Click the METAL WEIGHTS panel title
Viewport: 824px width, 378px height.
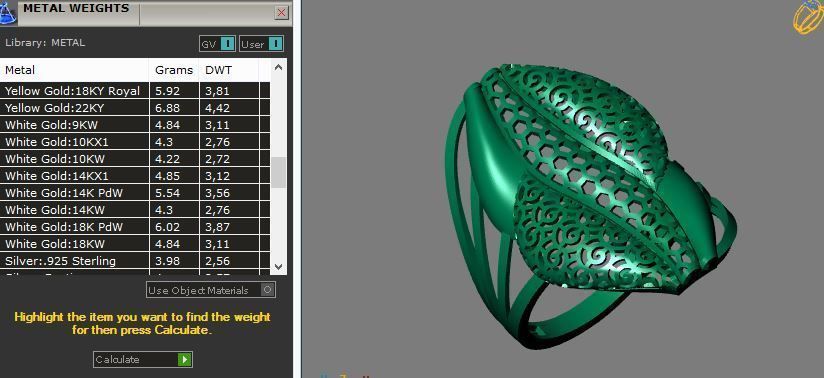(76, 8)
